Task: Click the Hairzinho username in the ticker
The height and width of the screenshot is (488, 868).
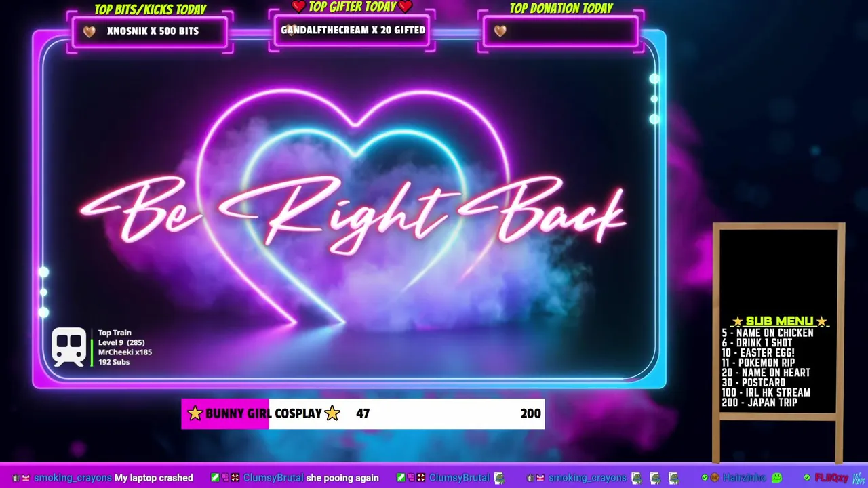Action: pyautogui.click(x=746, y=478)
